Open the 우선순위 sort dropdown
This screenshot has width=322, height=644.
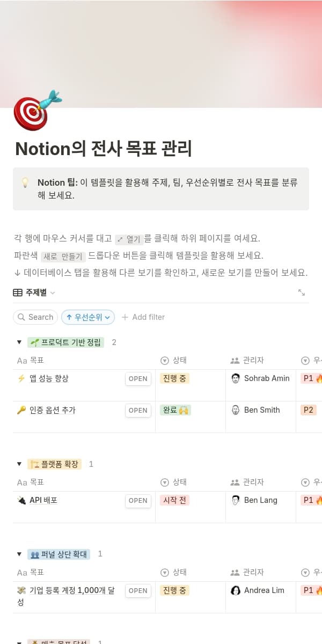88,317
